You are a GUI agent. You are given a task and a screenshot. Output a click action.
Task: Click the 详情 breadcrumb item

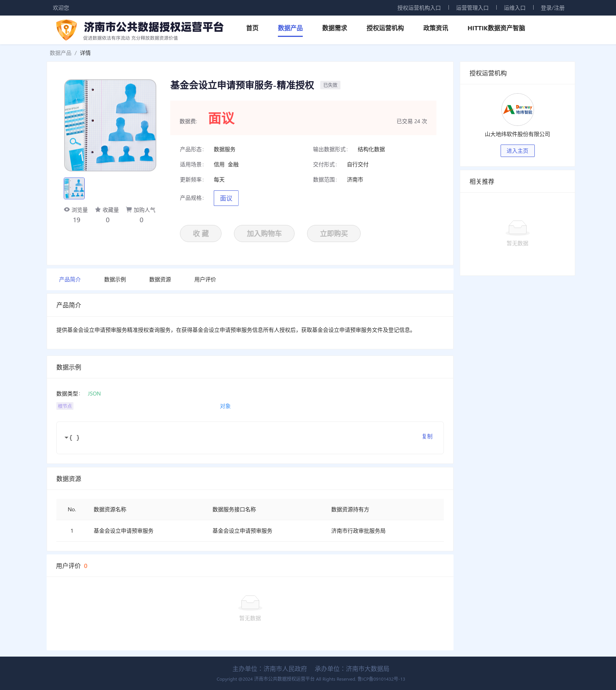pyautogui.click(x=85, y=53)
